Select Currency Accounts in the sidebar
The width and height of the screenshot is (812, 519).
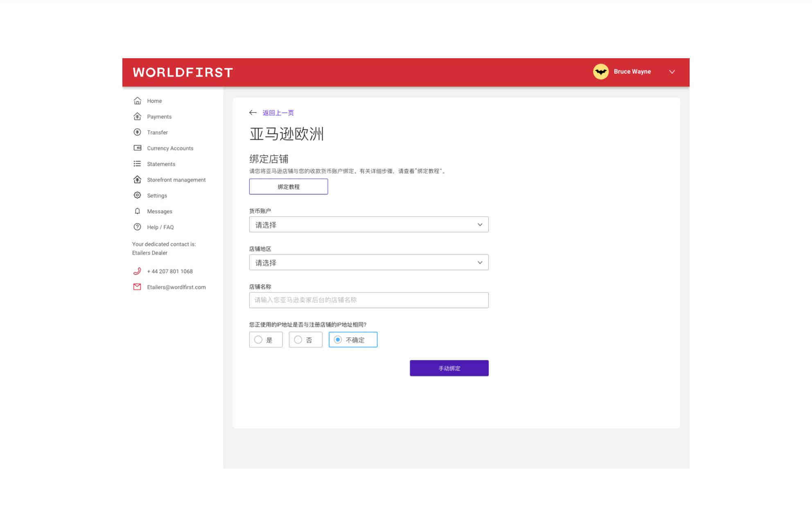(x=170, y=148)
